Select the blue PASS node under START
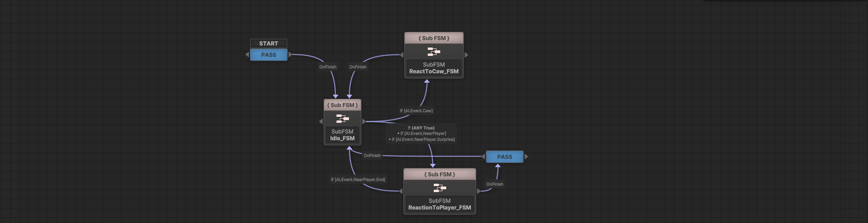The width and height of the screenshot is (868, 223). [x=268, y=54]
